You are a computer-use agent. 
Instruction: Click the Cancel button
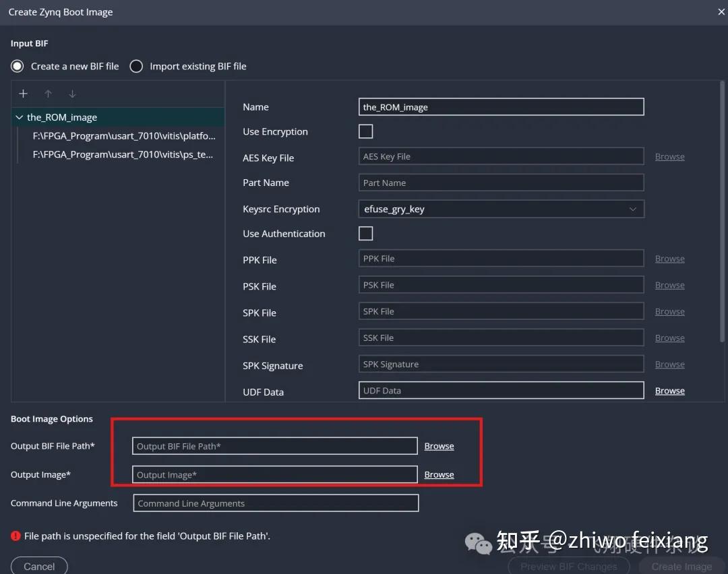(38, 566)
